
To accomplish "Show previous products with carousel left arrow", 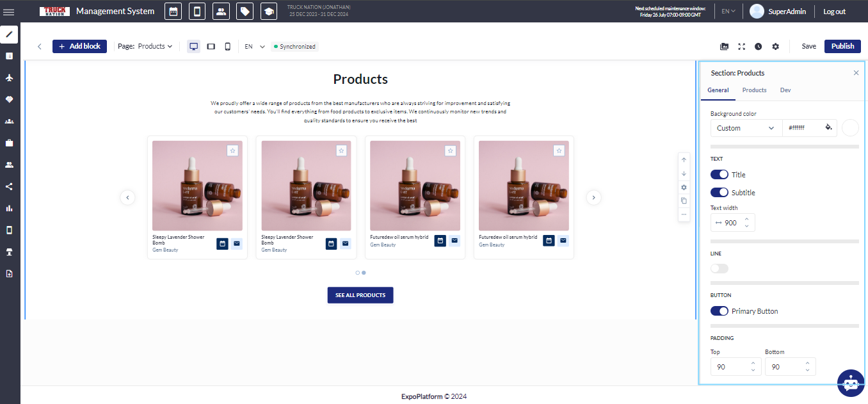I will click(127, 198).
